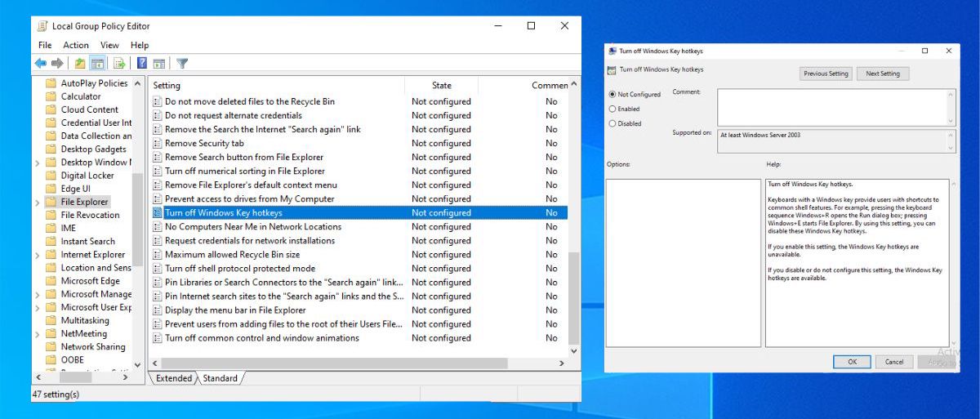
Task: Click the Digital Locker folder icon
Action: pos(51,176)
